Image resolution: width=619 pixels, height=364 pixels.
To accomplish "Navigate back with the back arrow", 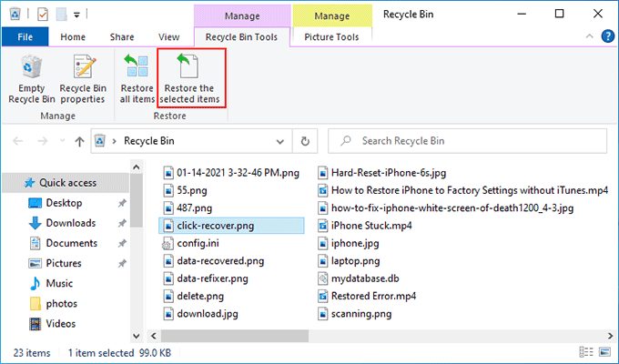I will click(18, 141).
